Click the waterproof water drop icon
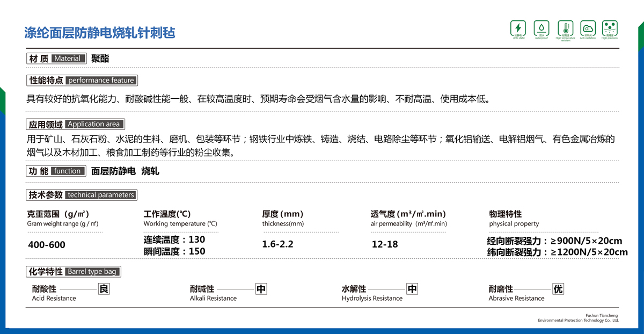This screenshot has height=334, width=644. tap(541, 28)
